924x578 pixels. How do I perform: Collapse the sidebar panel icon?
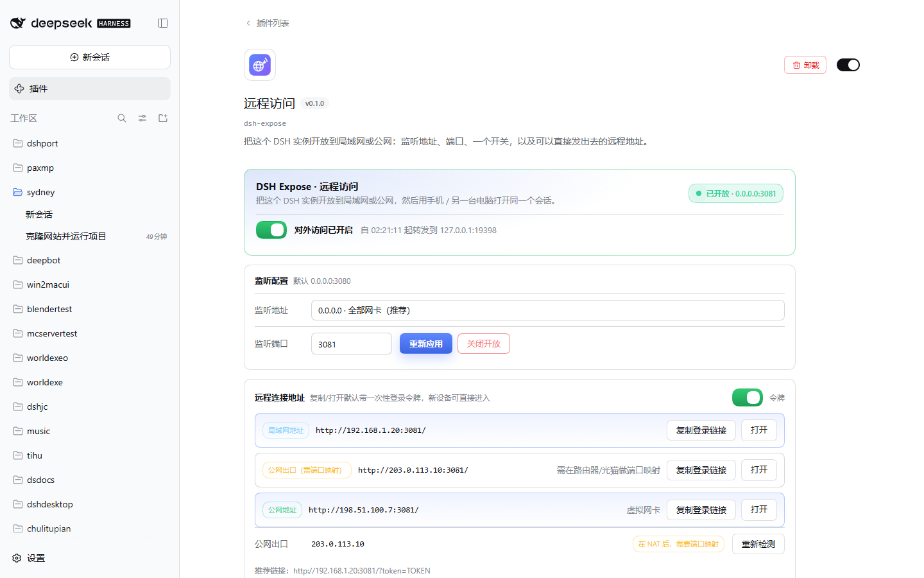coord(163,23)
